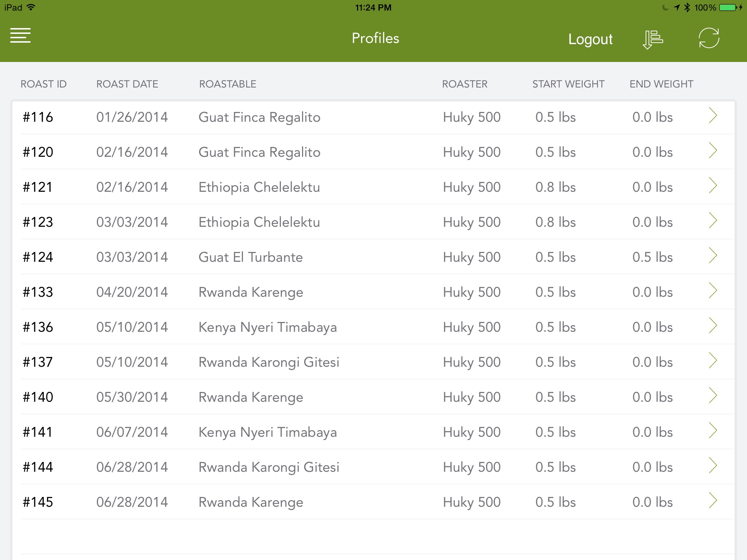Open roast #123 detail chevron
The image size is (747, 560).
(713, 221)
